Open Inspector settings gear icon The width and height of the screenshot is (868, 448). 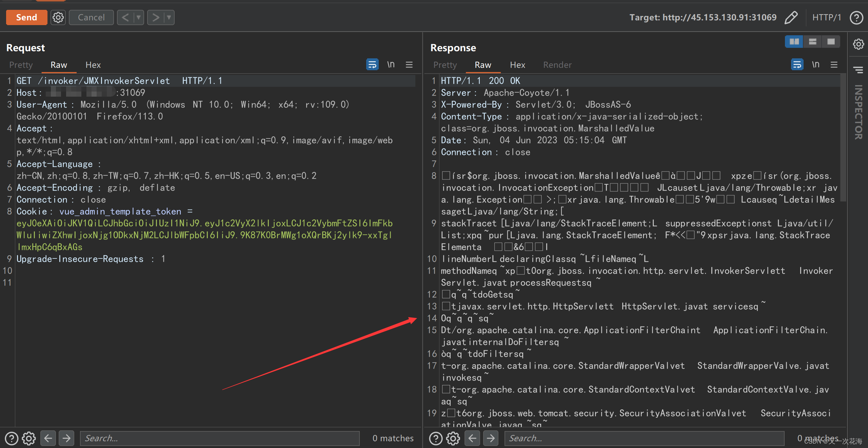click(x=858, y=44)
